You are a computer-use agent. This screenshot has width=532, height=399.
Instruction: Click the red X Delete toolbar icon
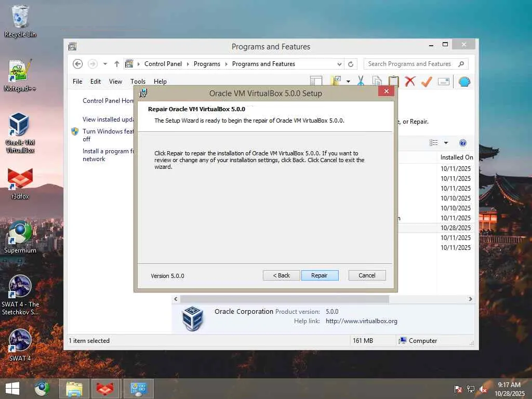click(x=410, y=82)
